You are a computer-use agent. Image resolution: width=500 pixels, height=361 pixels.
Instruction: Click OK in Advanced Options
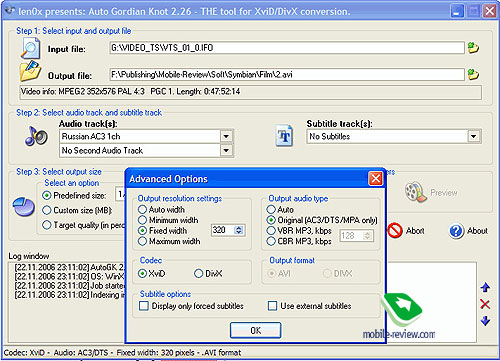pos(256,330)
